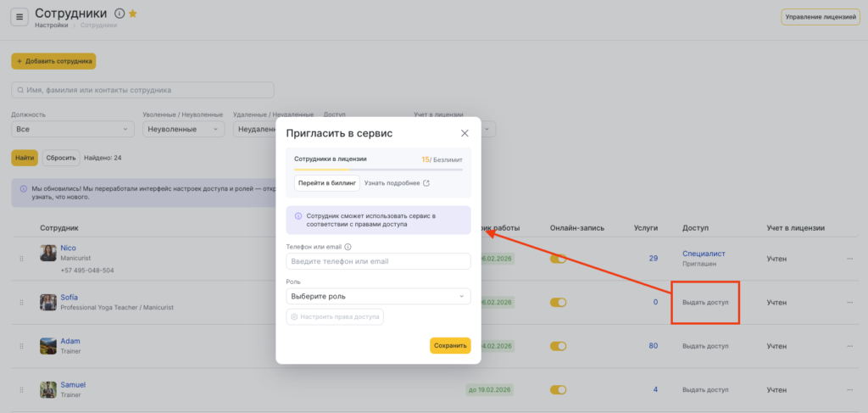Toggle online booking for Adam
Image resolution: width=868 pixels, height=413 pixels.
(558, 346)
